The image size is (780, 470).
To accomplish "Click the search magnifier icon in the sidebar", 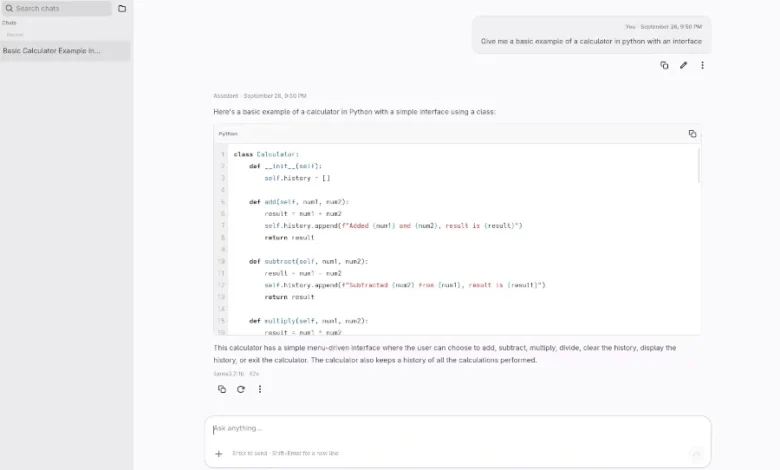I will (9, 8).
